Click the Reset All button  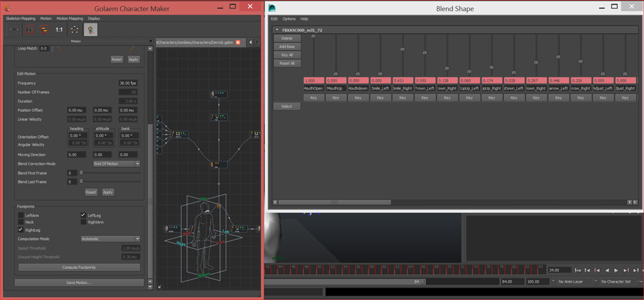pyautogui.click(x=287, y=63)
